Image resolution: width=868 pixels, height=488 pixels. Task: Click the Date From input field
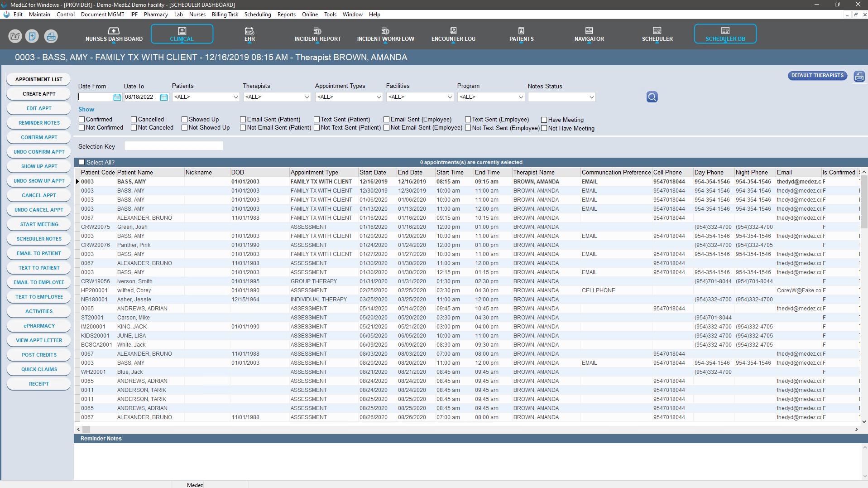95,97
